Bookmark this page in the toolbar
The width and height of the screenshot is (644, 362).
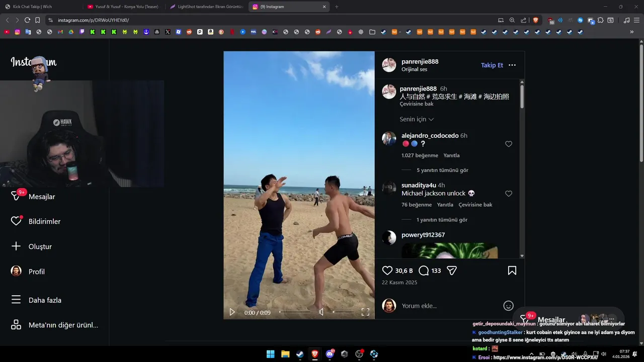(37, 20)
